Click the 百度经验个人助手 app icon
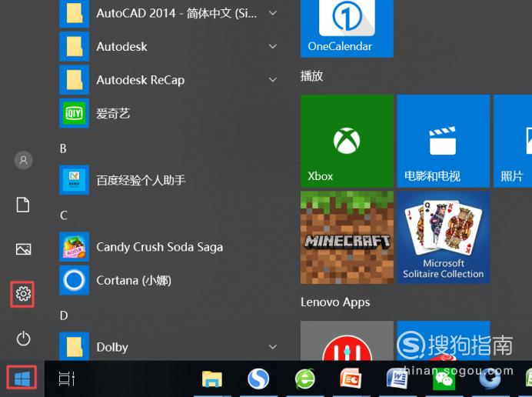 [x=75, y=180]
